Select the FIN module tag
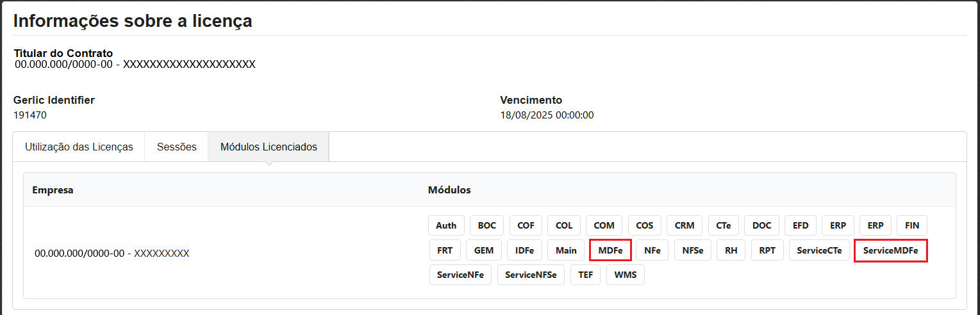The height and width of the screenshot is (315, 980). point(912,225)
